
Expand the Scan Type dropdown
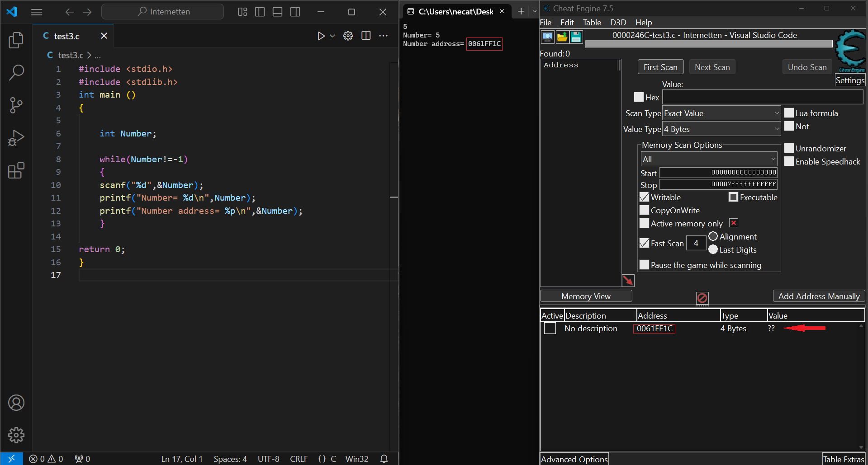pyautogui.click(x=721, y=113)
